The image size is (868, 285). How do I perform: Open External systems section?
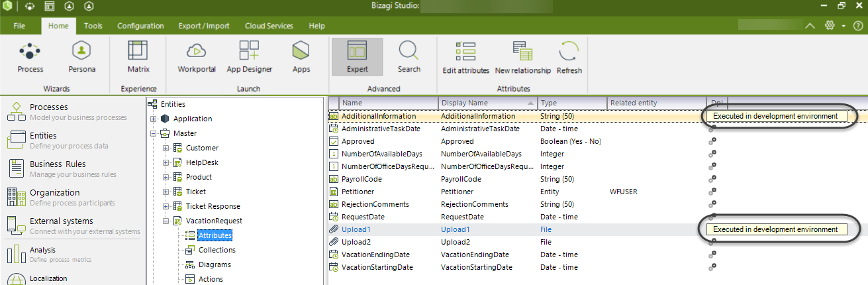tap(72, 225)
